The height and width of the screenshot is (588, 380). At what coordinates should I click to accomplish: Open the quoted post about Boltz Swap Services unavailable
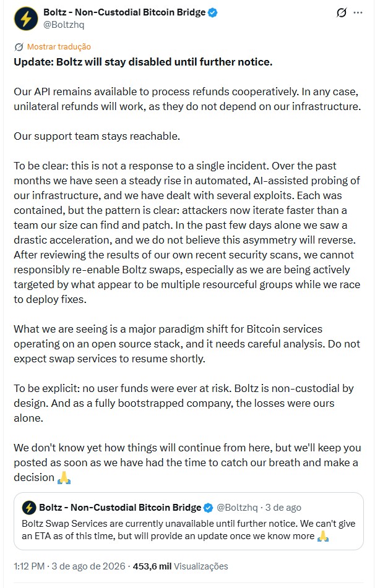click(189, 521)
